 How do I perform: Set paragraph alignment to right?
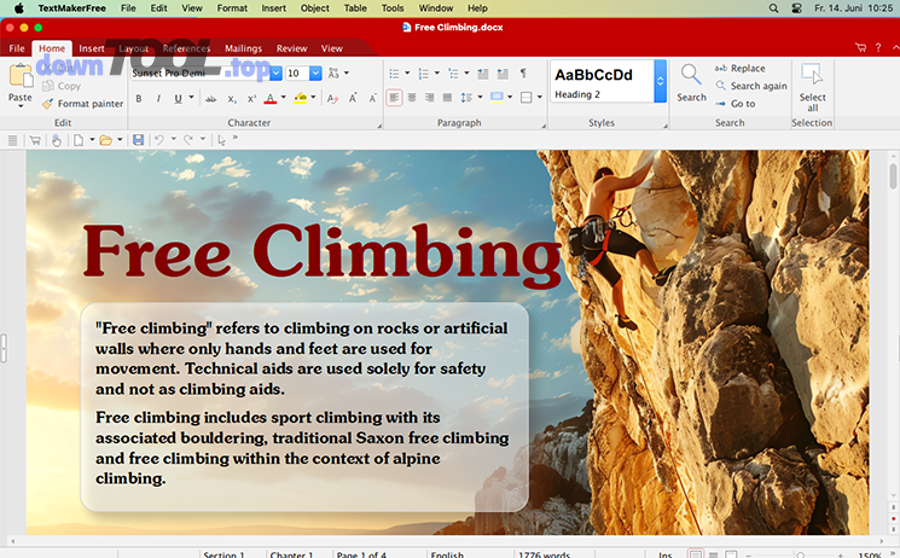click(429, 98)
